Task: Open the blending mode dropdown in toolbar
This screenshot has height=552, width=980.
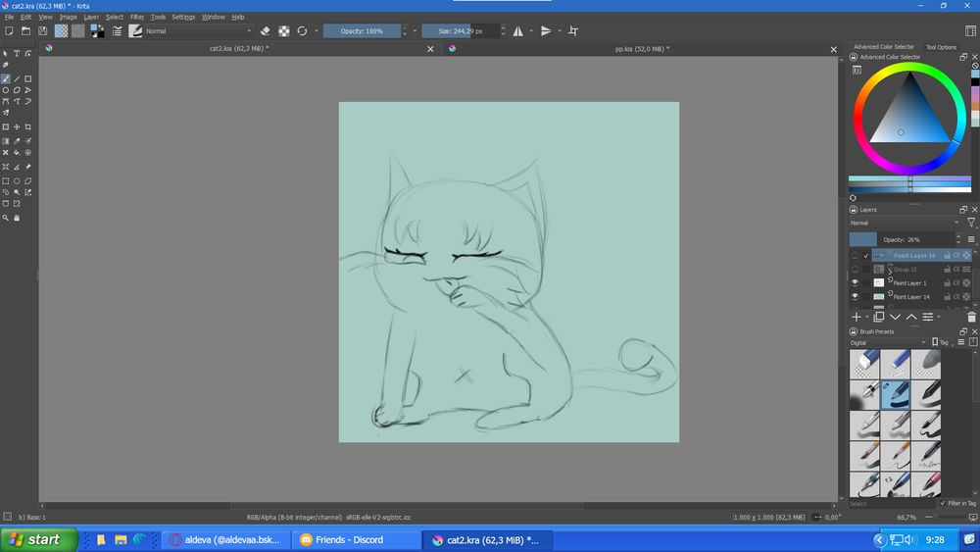Action: [x=198, y=31]
